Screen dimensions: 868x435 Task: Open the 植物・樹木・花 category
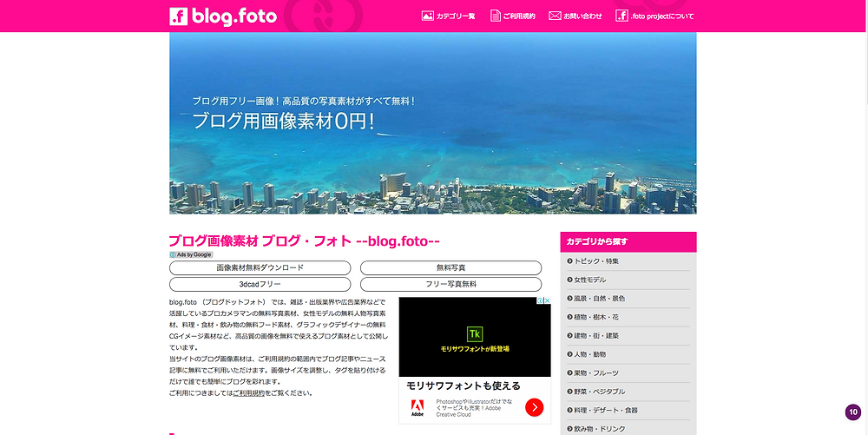point(596,317)
